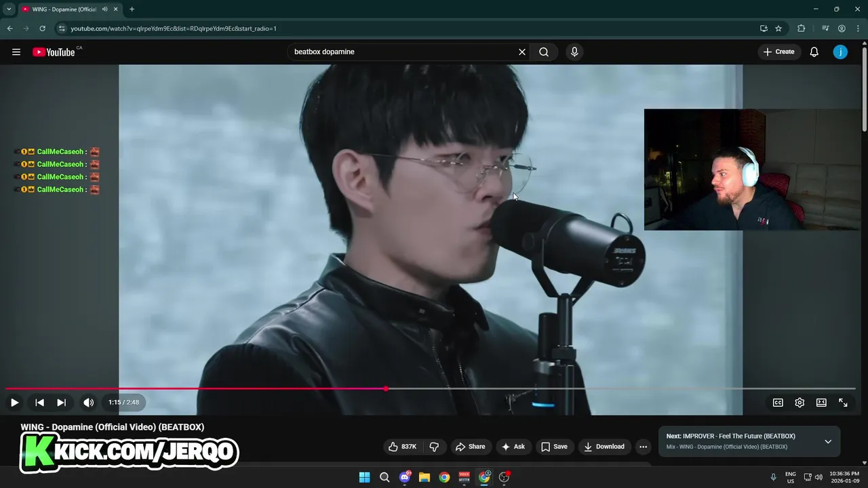Open the ENG US language switcher
The image size is (868, 488).
tap(791, 477)
